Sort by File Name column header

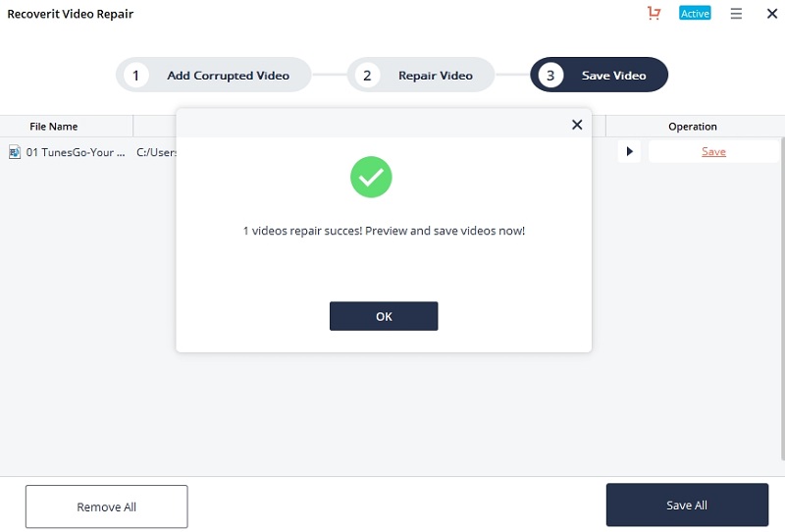coord(54,127)
